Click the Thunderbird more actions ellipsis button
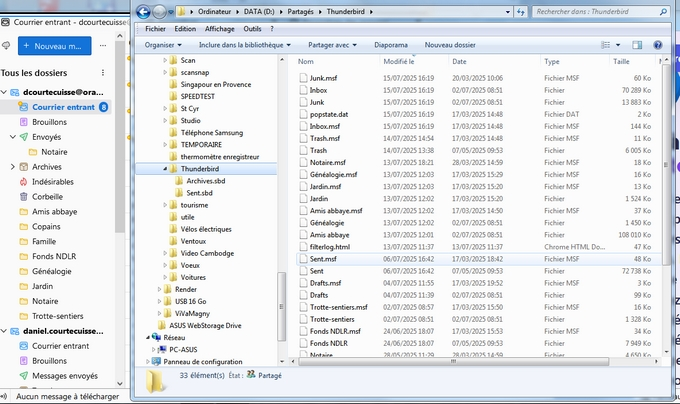This screenshot has width=680, height=404. point(103,46)
